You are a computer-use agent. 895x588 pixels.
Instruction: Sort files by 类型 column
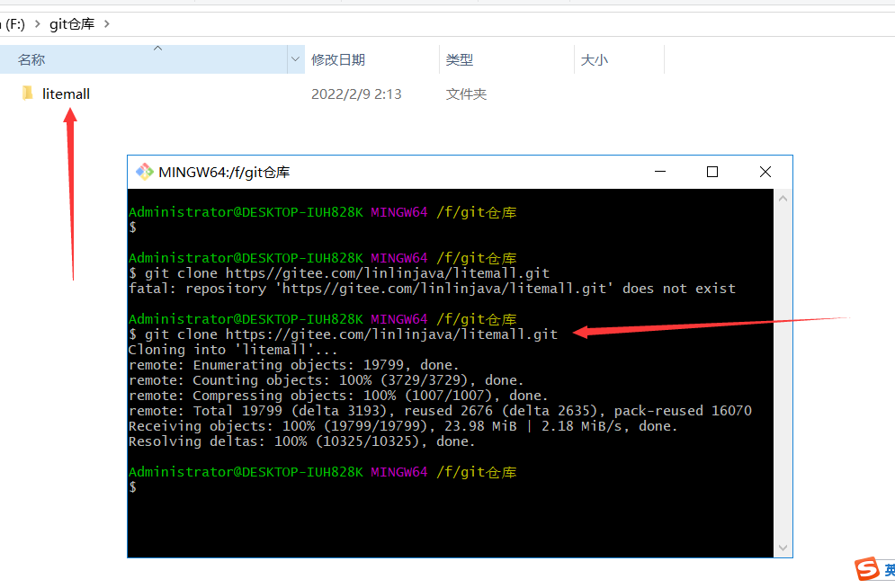click(506, 59)
